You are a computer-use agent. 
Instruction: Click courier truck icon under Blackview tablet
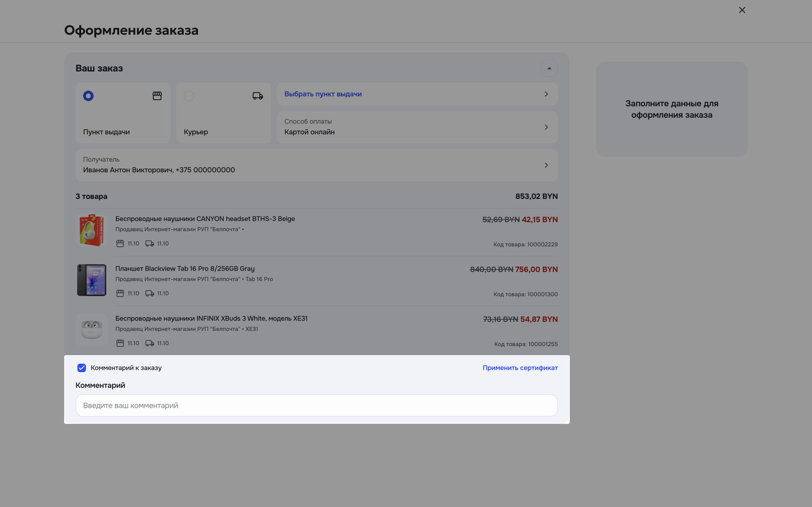click(150, 293)
